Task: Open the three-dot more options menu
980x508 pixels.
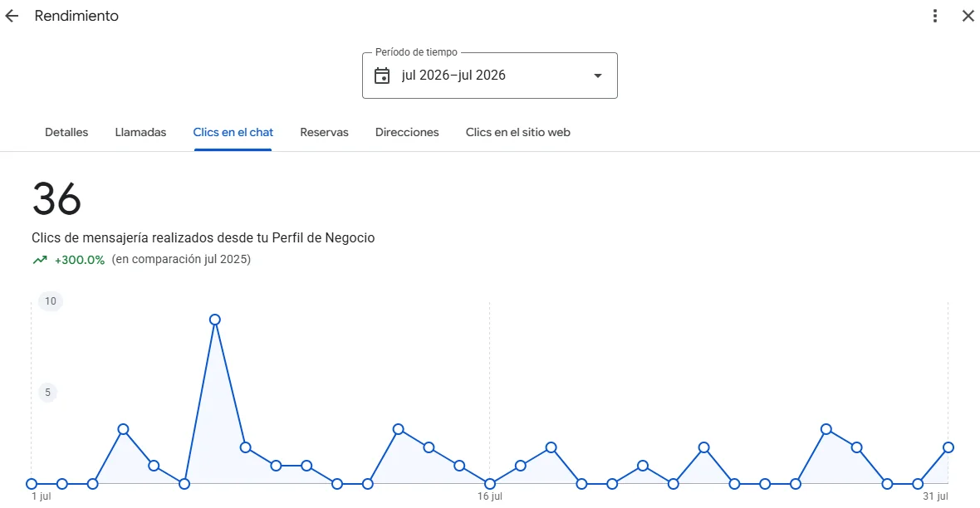Action: click(x=935, y=17)
